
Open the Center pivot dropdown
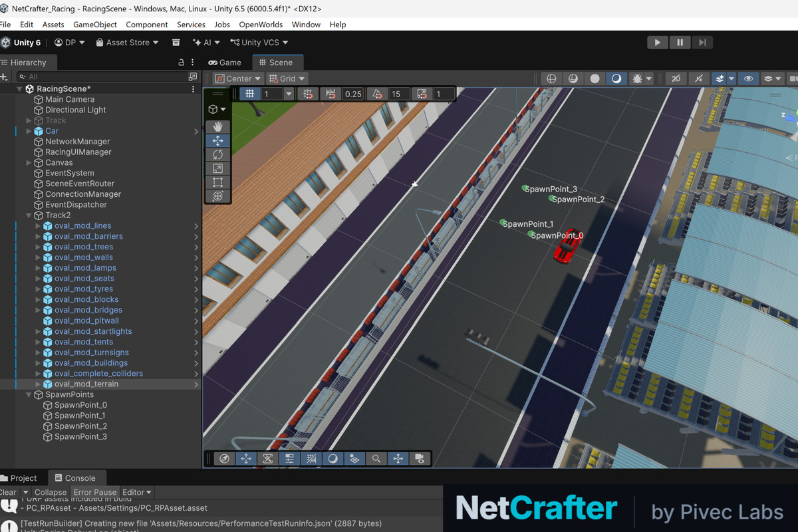tap(238, 78)
